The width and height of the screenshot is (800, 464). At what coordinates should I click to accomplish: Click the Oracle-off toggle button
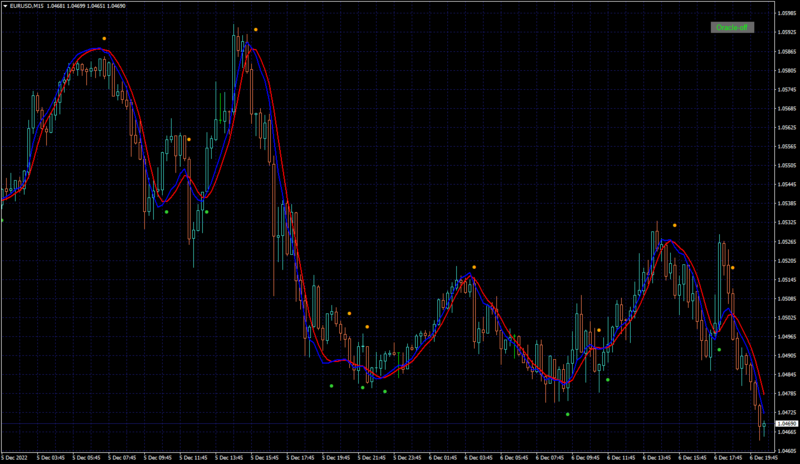click(732, 28)
